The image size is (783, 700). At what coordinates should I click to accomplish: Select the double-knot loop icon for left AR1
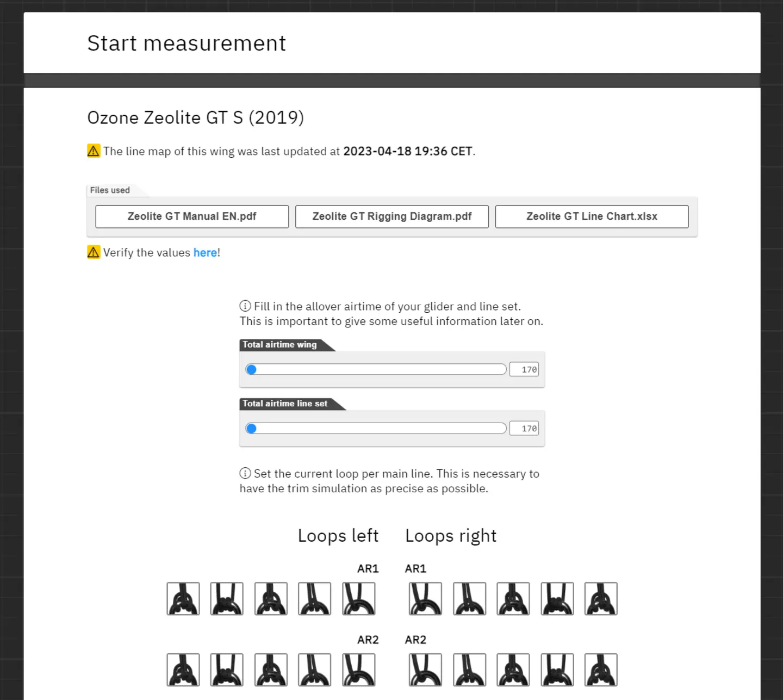227,598
